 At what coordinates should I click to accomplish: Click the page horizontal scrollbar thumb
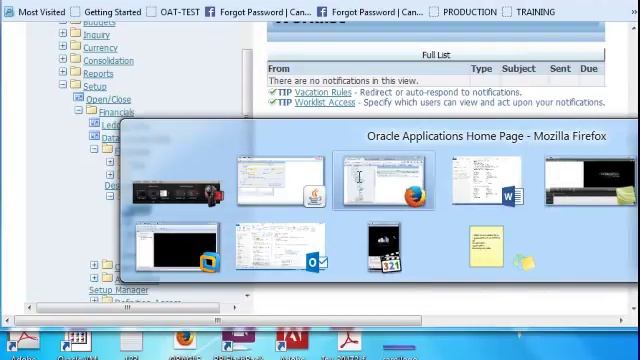point(218,320)
